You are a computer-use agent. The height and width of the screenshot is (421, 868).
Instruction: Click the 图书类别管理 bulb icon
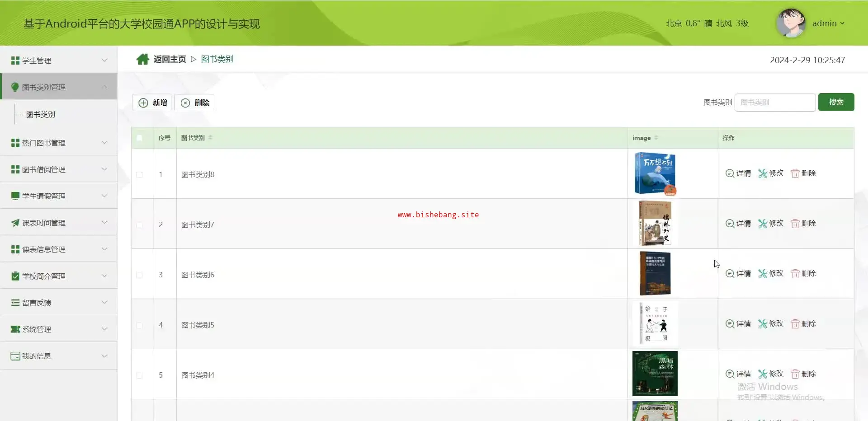click(15, 87)
